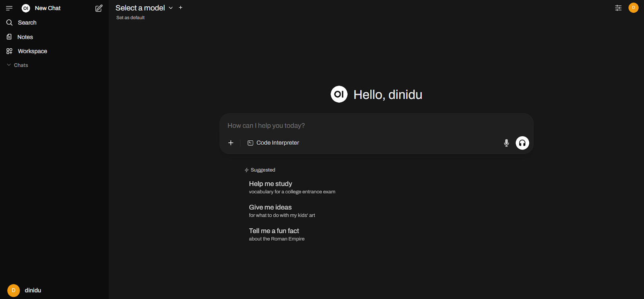Screen dimensions: 644x299
Task: Click the Search magnifier icon
Action: 10,23
